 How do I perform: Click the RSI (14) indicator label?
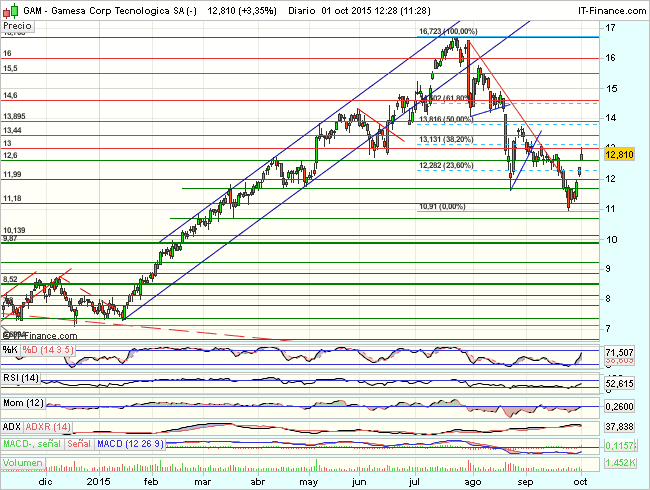pos(21,378)
